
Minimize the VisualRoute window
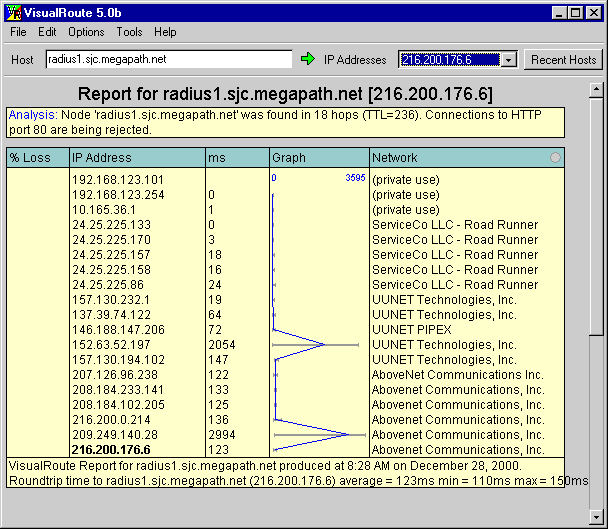click(559, 13)
